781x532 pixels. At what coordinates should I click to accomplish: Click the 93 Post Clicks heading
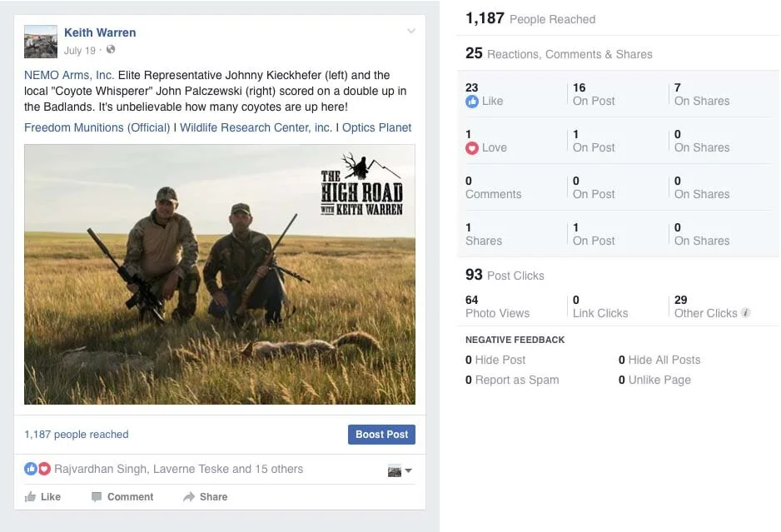505,275
